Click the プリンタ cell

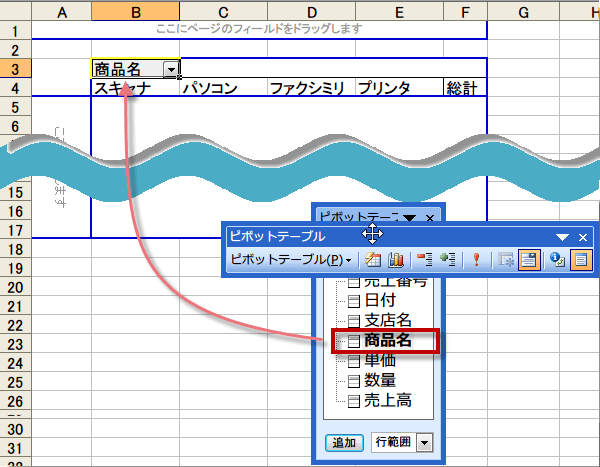(x=399, y=88)
